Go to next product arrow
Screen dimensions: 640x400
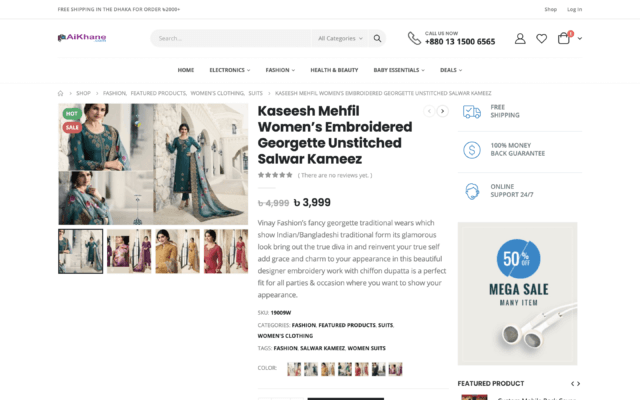point(443,111)
